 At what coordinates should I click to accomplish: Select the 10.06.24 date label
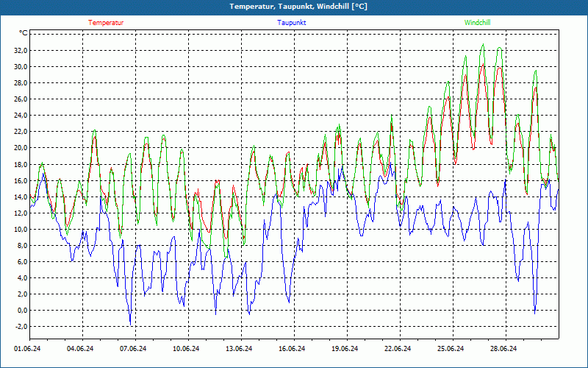(x=186, y=349)
